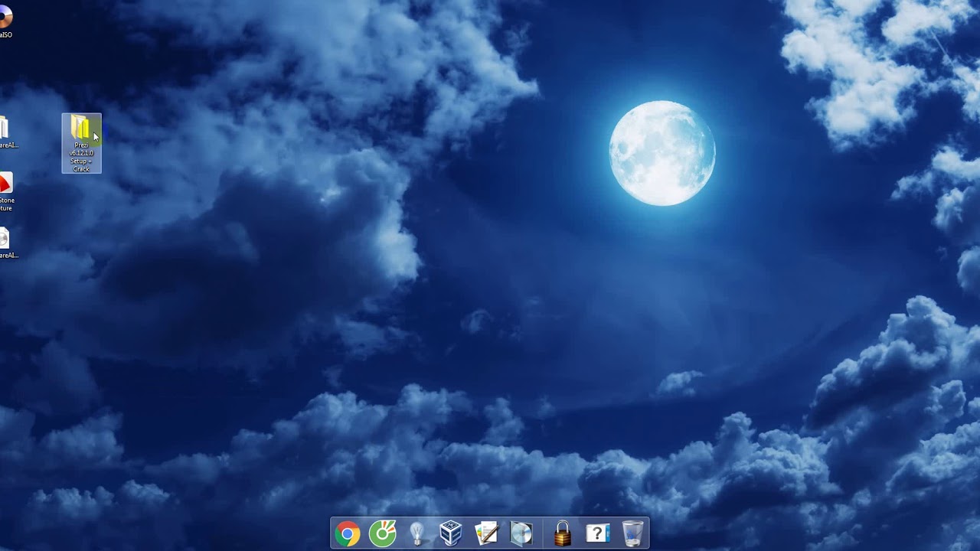Open Google Chrome from the dock
Image resolution: width=980 pixels, height=551 pixels.
(348, 533)
